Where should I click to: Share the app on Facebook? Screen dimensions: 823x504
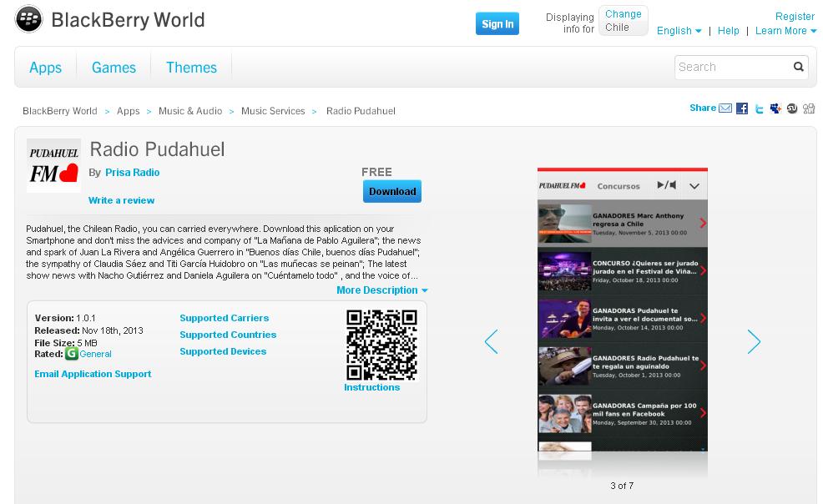tap(742, 108)
